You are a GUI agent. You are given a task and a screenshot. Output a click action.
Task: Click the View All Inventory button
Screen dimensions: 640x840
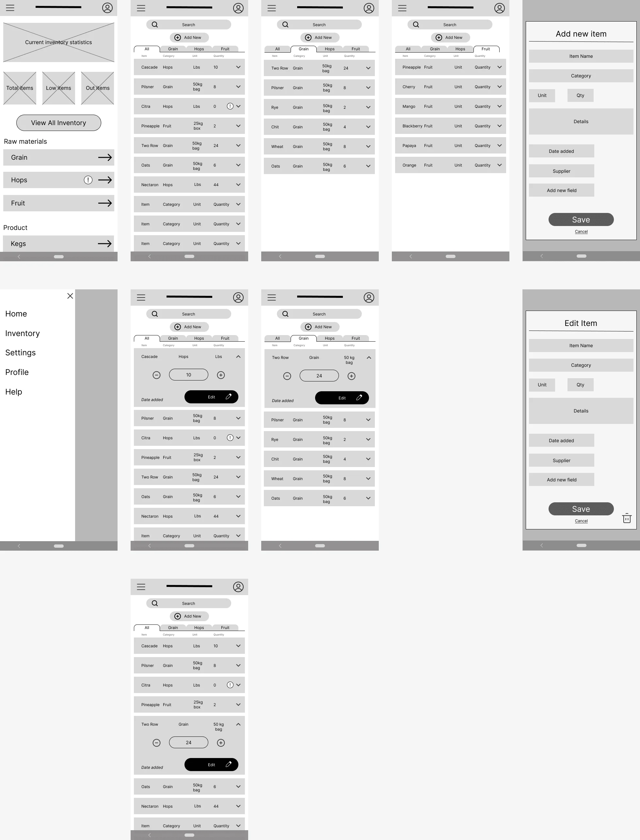(58, 122)
